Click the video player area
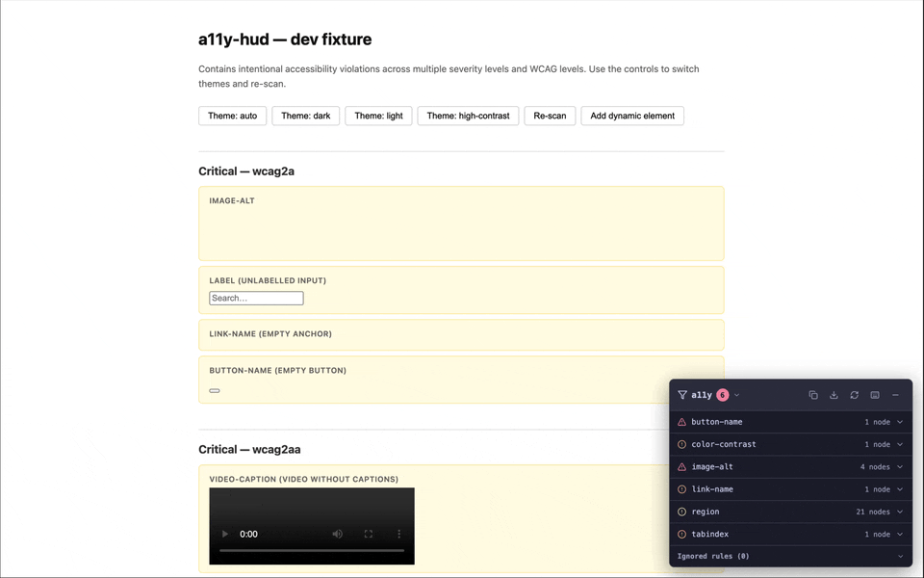Image resolution: width=924 pixels, height=578 pixels. 312,526
